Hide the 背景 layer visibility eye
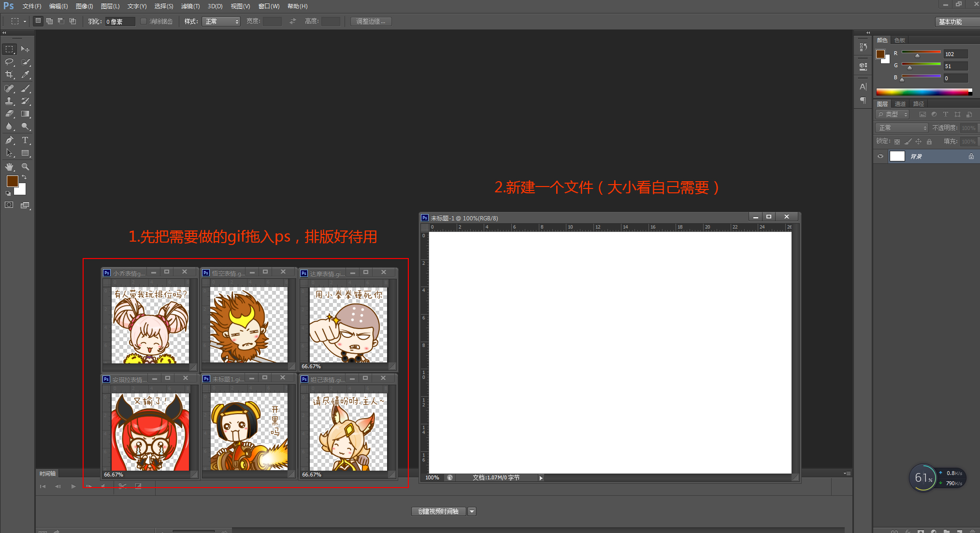Viewport: 980px width, 533px height. pyautogui.click(x=880, y=156)
